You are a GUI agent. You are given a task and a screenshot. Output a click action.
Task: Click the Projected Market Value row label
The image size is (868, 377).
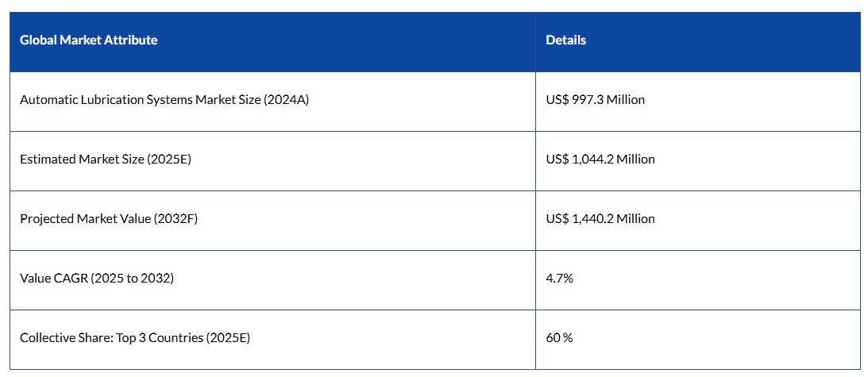(108, 218)
